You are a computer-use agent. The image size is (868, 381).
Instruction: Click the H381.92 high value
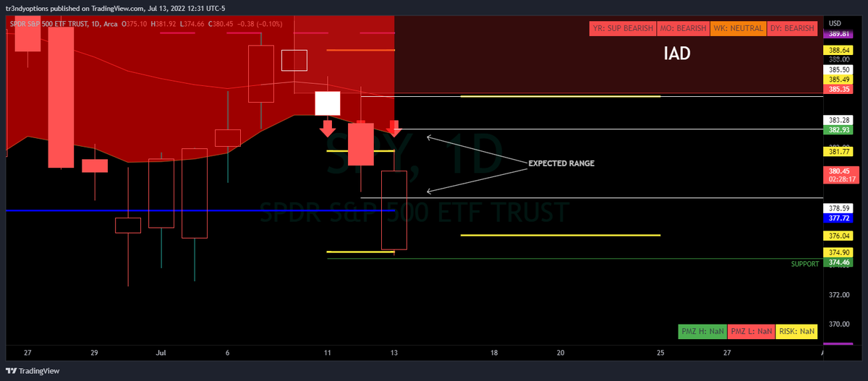163,25
